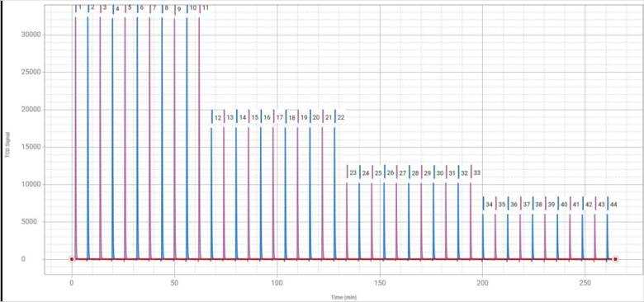Click the 30000 tick label on signal axis
This screenshot has height=302, width=644.
[x=31, y=35]
